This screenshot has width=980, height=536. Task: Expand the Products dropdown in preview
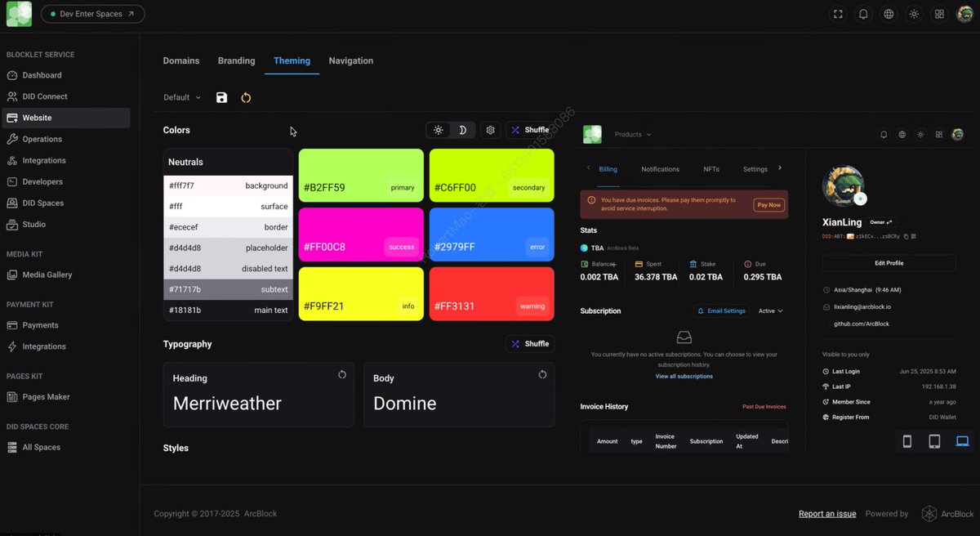[633, 135]
